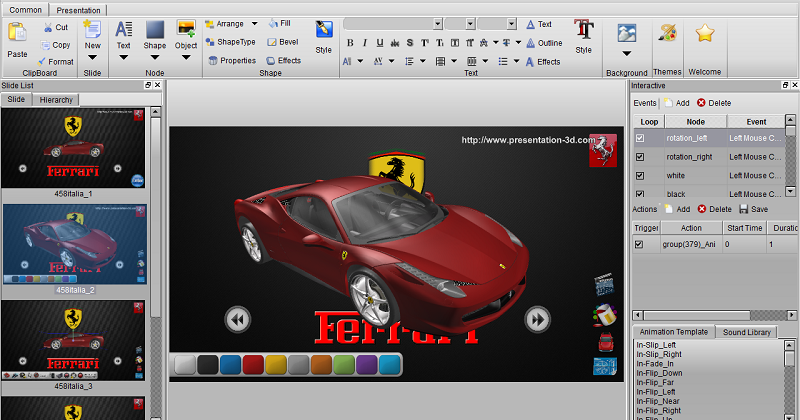Toggle Loop checkbox for rotation_right
The height and width of the screenshot is (420, 800).
pyautogui.click(x=640, y=157)
